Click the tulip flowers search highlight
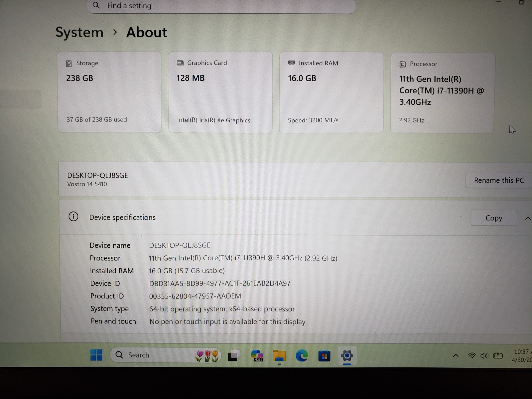Viewport: 532px width, 399px height. pyautogui.click(x=207, y=355)
